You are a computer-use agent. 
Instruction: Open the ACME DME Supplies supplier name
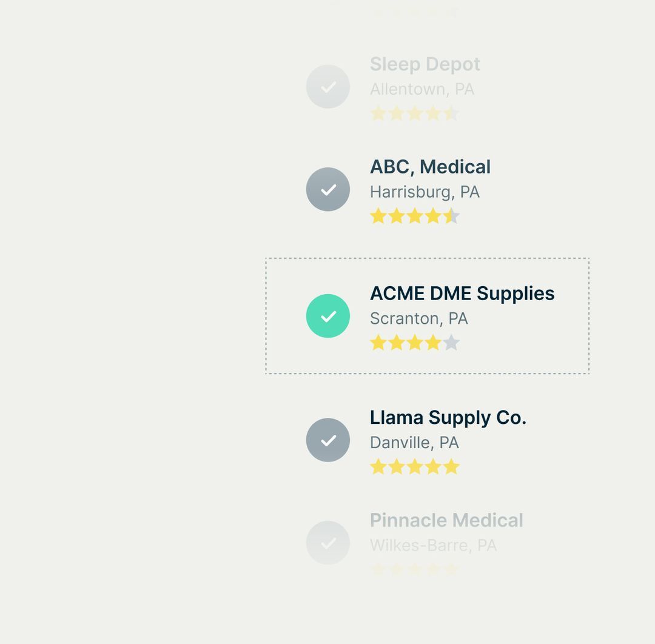[462, 293]
